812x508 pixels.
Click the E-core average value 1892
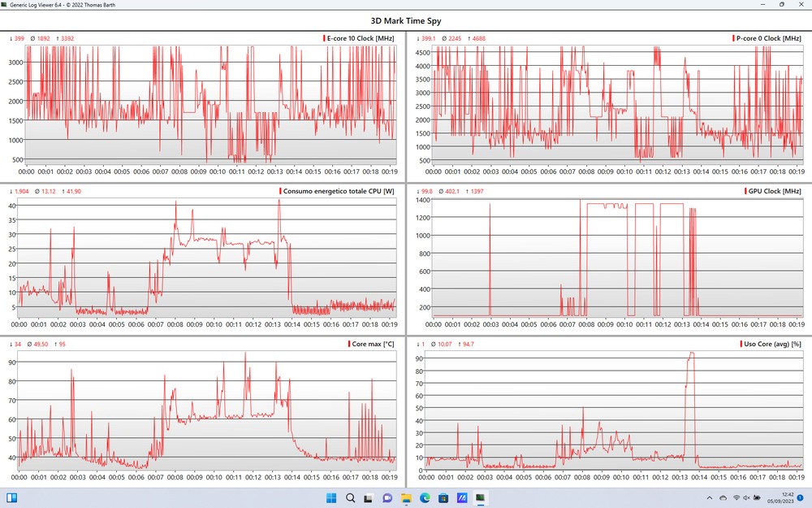(x=44, y=38)
